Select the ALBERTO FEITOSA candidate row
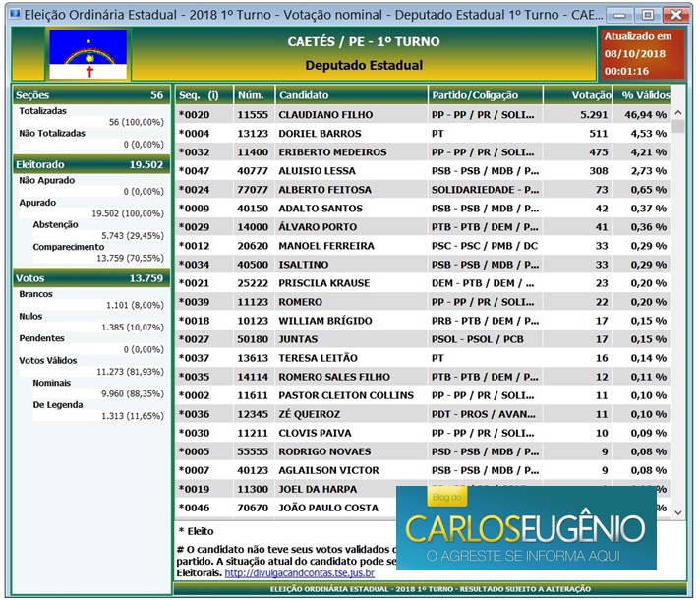Screen dimensions: 700x600 [423, 190]
